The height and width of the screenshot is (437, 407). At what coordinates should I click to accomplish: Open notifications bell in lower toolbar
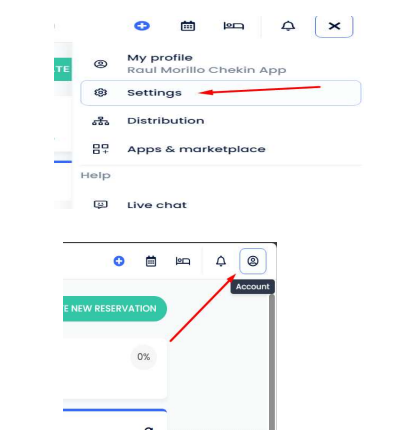(221, 261)
